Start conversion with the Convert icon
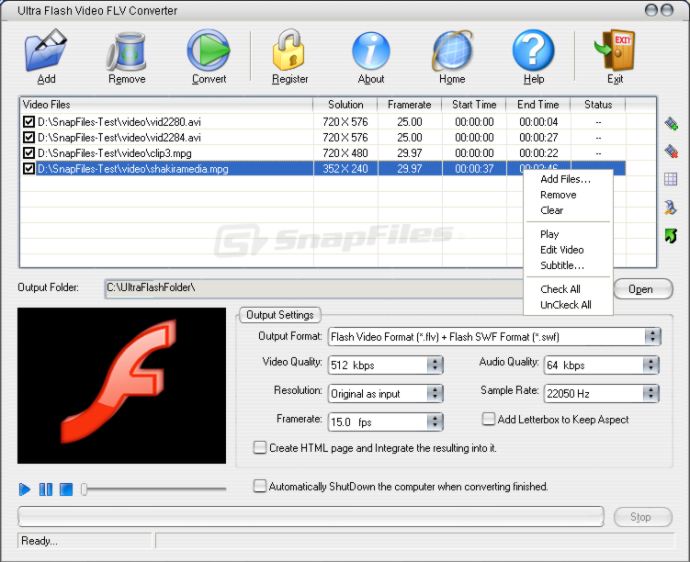690x562 pixels. click(209, 50)
